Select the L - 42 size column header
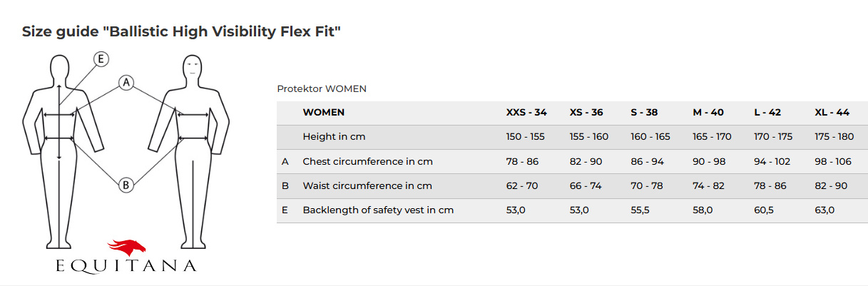This screenshot has width=868, height=286. coord(767,113)
